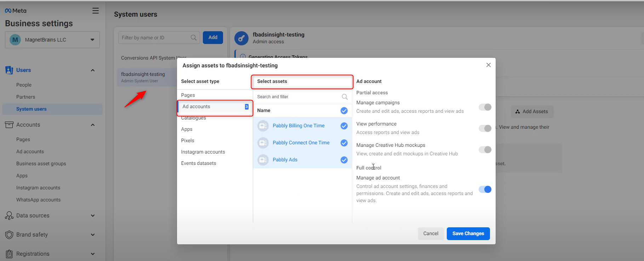The image size is (644, 261).
Task: Close the Assign assets dialog
Action: point(489,65)
